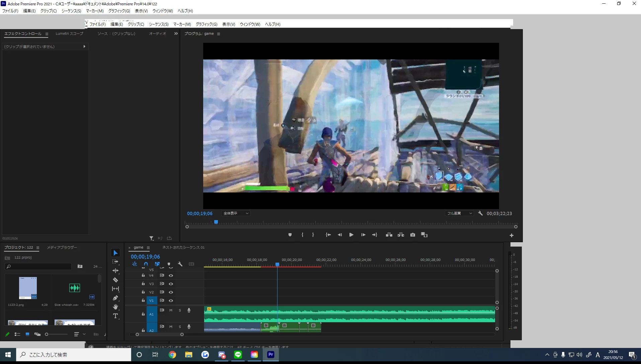Toggle linked selection in the timeline
641x364 pixels.
(x=157, y=264)
